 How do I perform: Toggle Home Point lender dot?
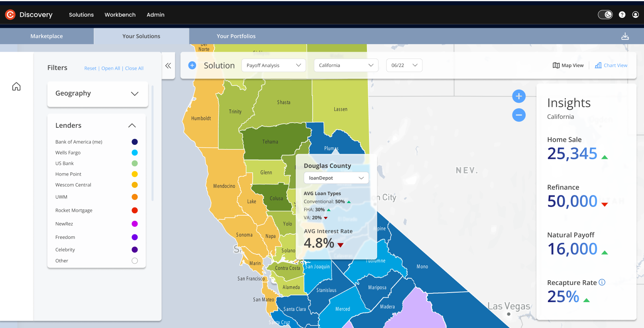[135, 174]
